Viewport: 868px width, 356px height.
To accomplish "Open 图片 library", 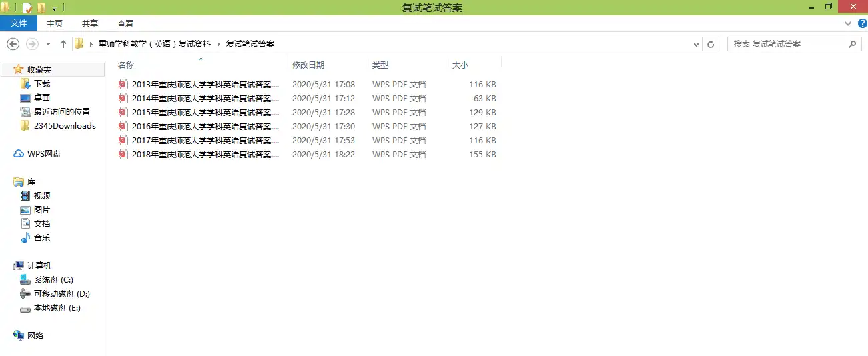I will (x=42, y=210).
